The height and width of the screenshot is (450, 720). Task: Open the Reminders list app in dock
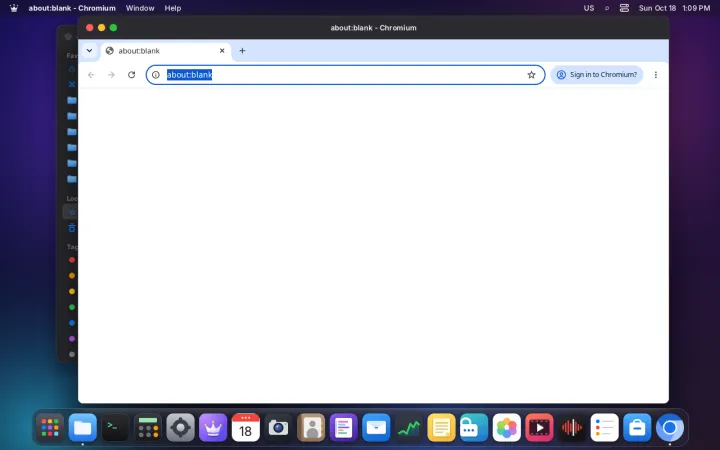click(605, 428)
